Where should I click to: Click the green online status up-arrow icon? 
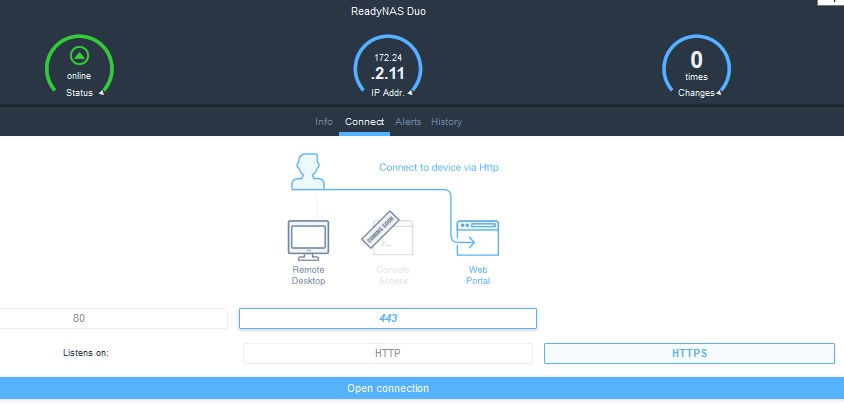[79, 55]
